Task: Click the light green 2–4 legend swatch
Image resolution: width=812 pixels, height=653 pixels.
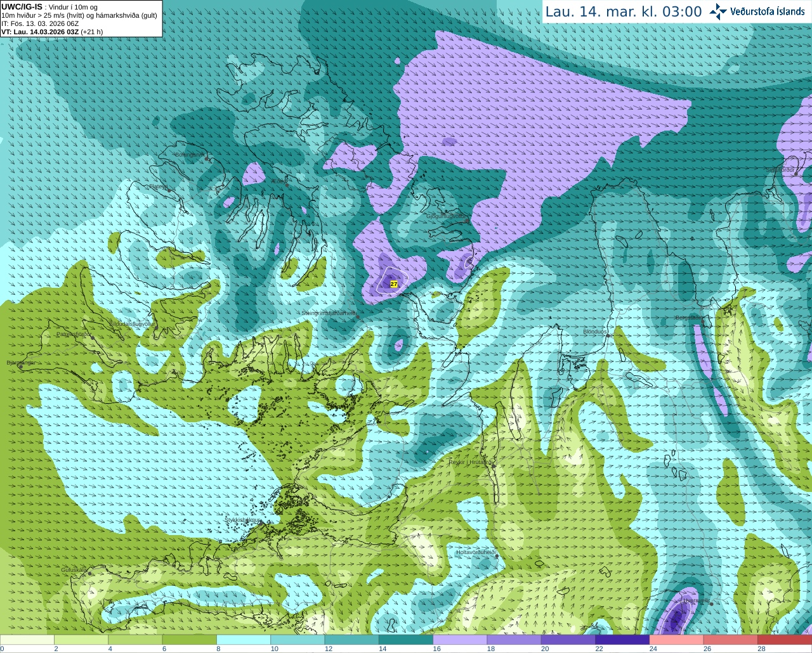Action: (81, 639)
